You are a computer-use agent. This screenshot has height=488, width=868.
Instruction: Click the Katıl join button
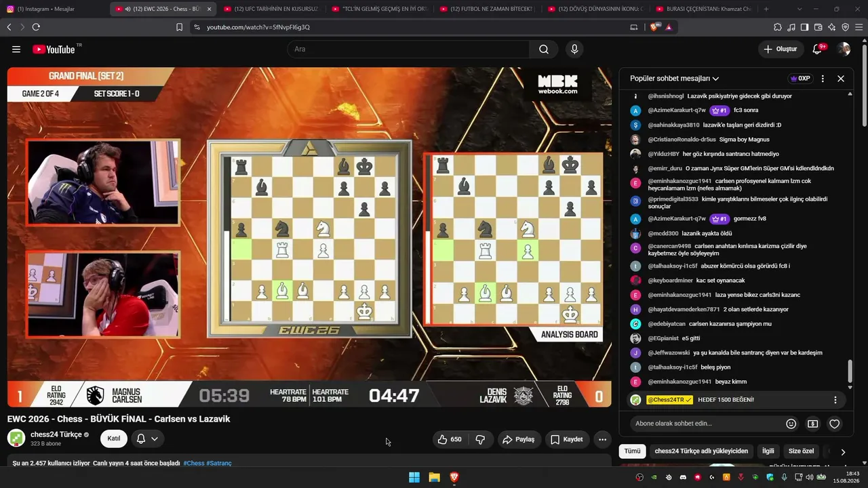[114, 439]
